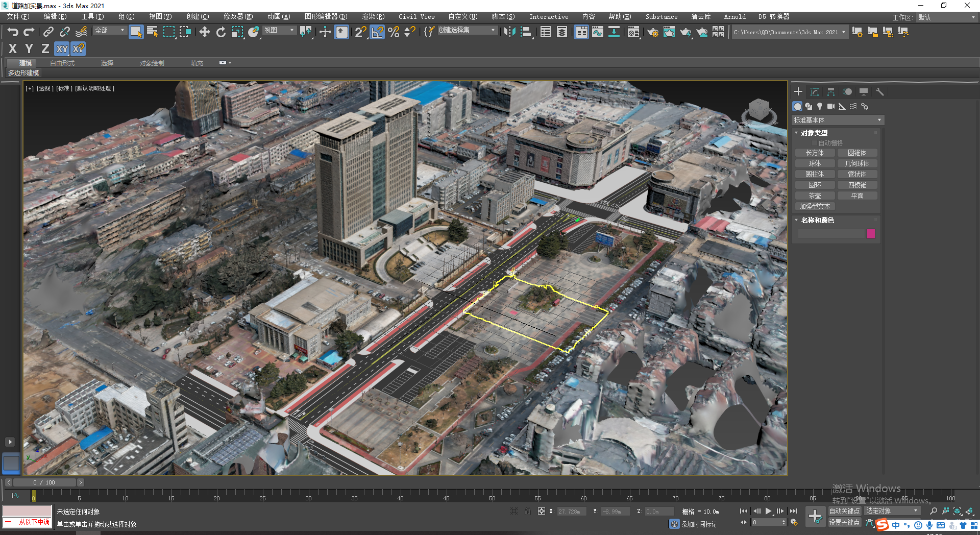Toggle the 自动关键点 auto key mode

click(844, 511)
